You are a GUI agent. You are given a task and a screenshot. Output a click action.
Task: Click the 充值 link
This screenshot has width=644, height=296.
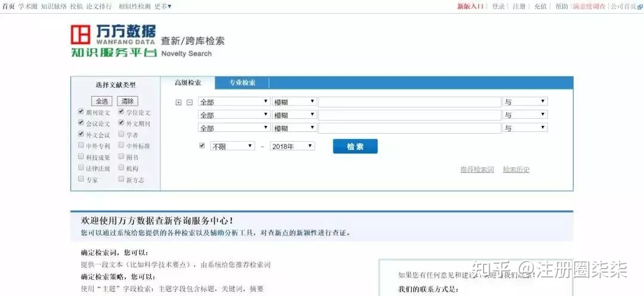[540, 7]
